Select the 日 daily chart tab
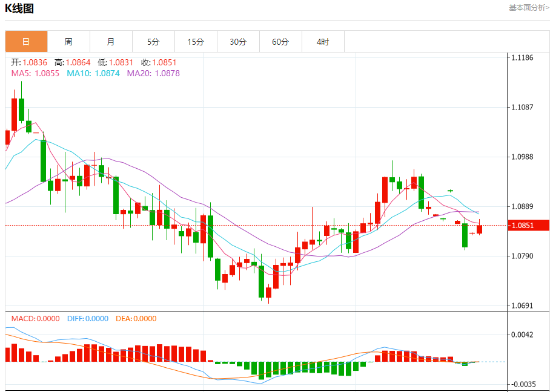 [26, 42]
